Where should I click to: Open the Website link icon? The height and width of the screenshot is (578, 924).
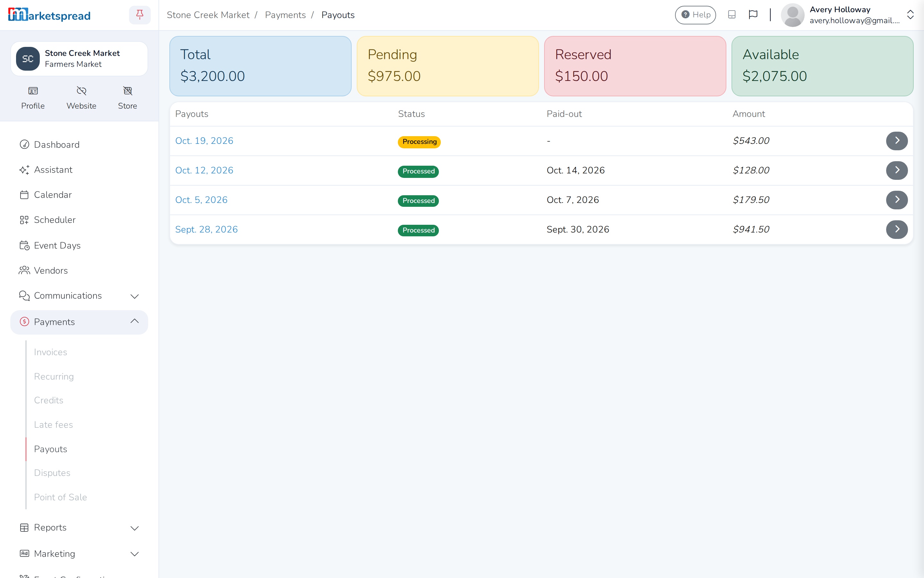tap(81, 98)
